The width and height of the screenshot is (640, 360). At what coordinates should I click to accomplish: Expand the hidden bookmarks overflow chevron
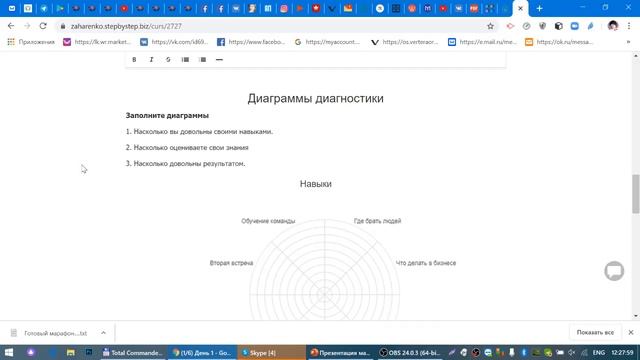tap(628, 42)
